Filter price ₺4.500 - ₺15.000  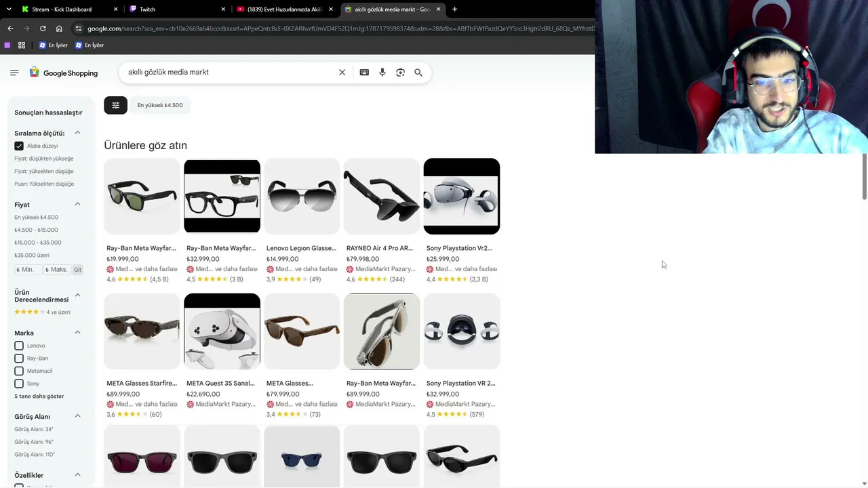(x=36, y=230)
